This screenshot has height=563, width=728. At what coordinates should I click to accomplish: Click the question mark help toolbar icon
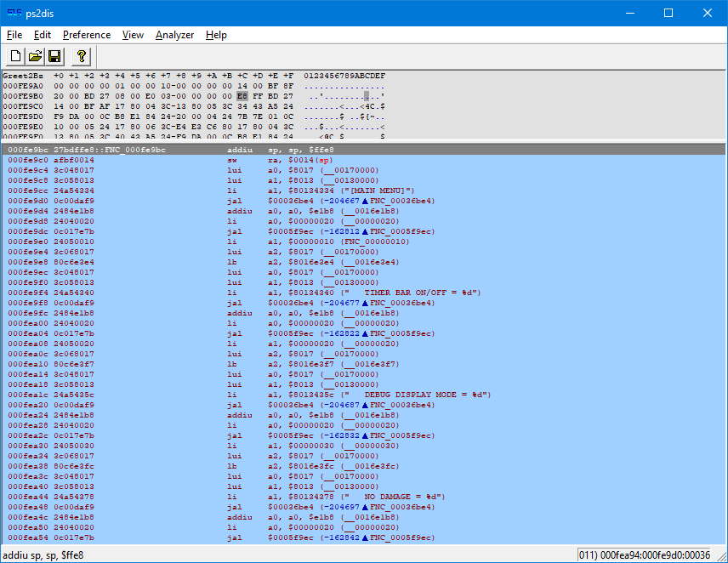79,56
